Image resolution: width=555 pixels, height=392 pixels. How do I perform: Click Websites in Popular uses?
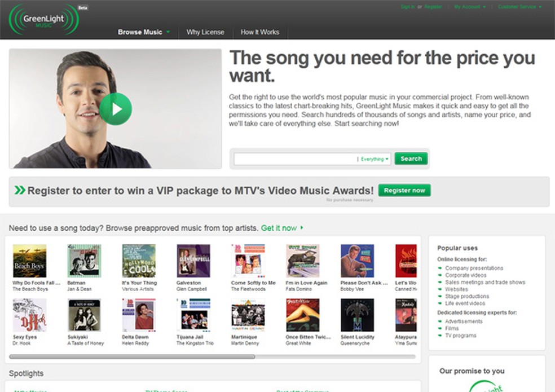pyautogui.click(x=457, y=289)
